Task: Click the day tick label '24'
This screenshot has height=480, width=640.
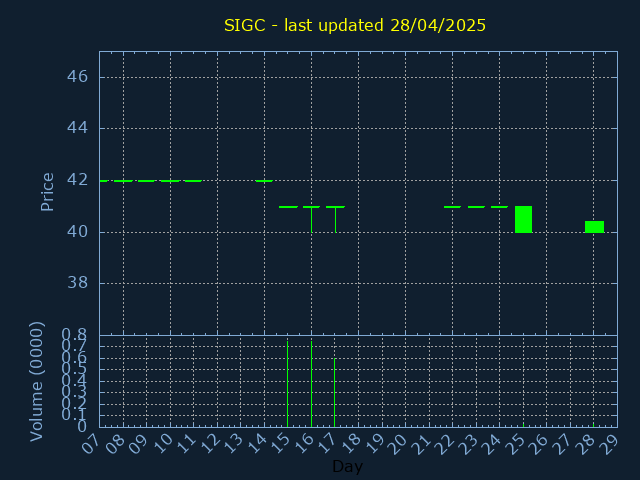Action: coord(492,444)
